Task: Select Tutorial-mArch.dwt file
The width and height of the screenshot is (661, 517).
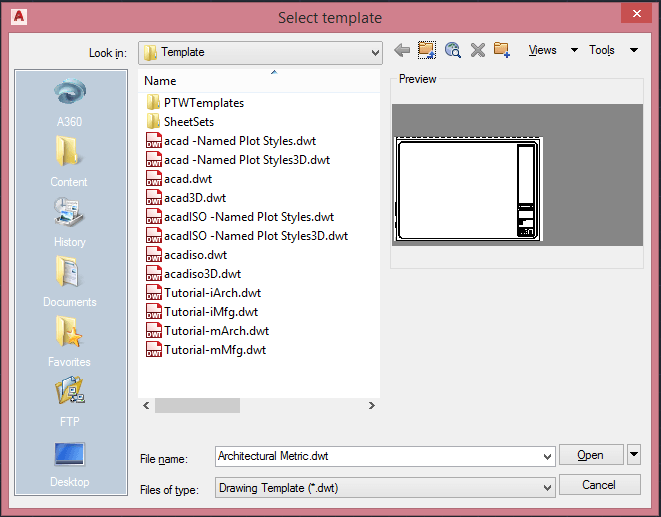Action: (x=207, y=330)
